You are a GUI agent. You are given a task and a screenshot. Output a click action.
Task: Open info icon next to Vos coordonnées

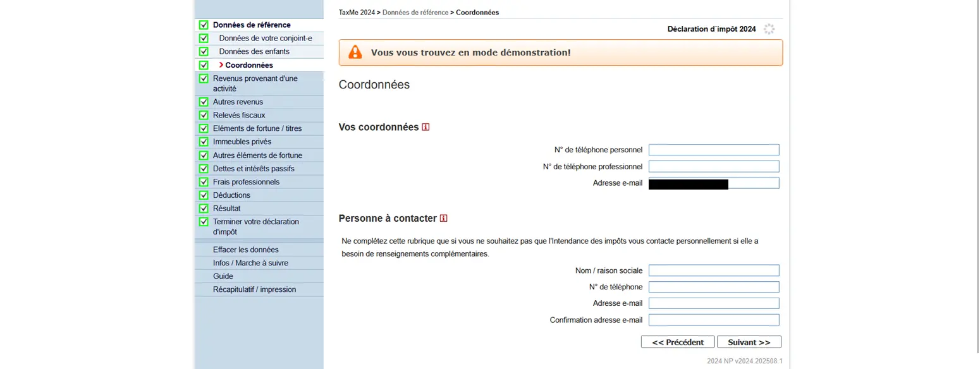pyautogui.click(x=427, y=126)
